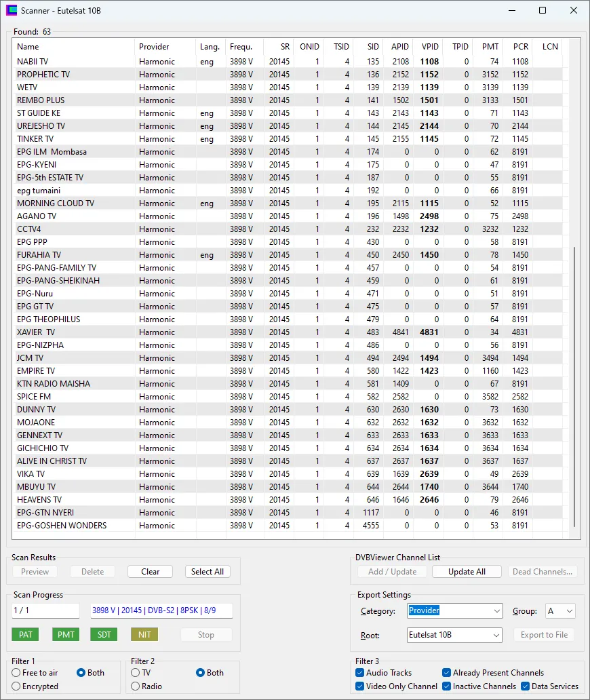Click the green SDT status indicator
This screenshot has height=700, width=590.
point(104,635)
